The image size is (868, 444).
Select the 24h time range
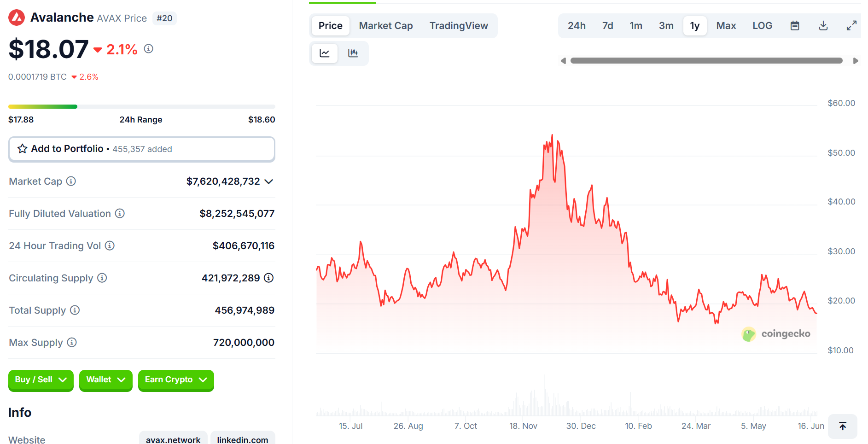(x=577, y=26)
